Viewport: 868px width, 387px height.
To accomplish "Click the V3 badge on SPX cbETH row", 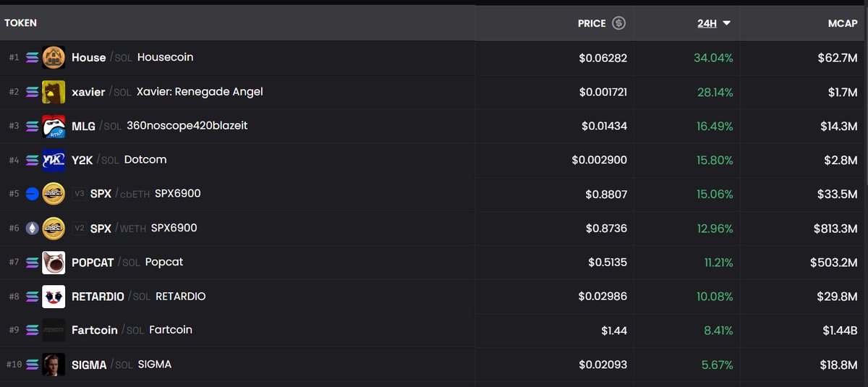I will 79,194.
